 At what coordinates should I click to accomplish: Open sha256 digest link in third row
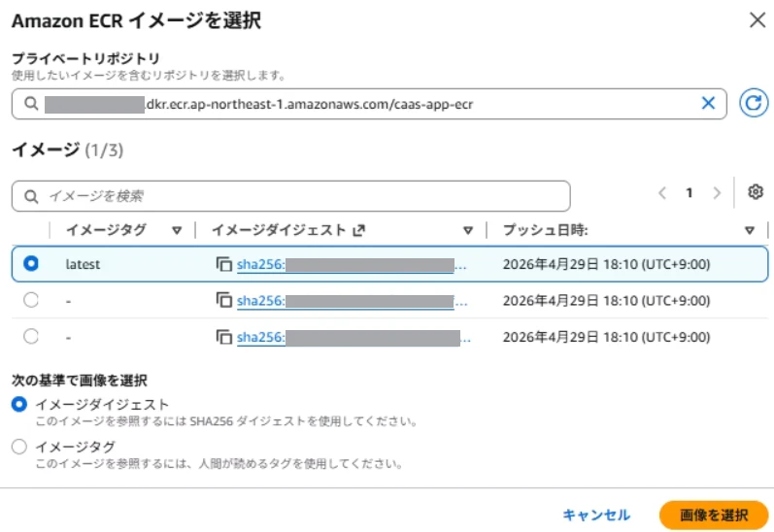pos(353,338)
